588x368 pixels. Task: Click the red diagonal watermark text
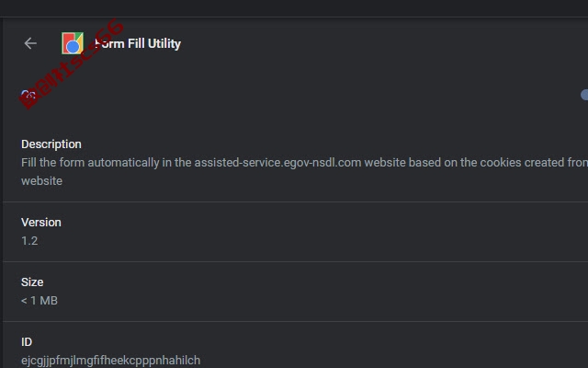(72, 63)
